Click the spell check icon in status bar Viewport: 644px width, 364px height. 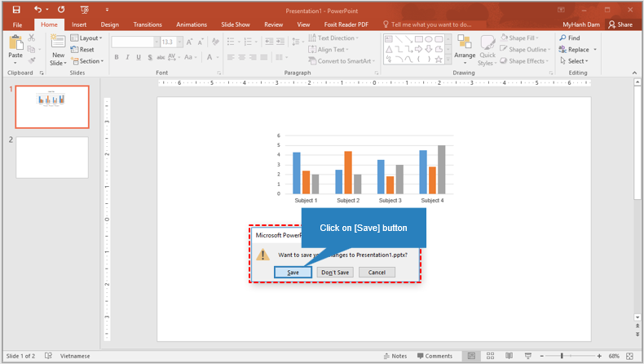pos(48,356)
